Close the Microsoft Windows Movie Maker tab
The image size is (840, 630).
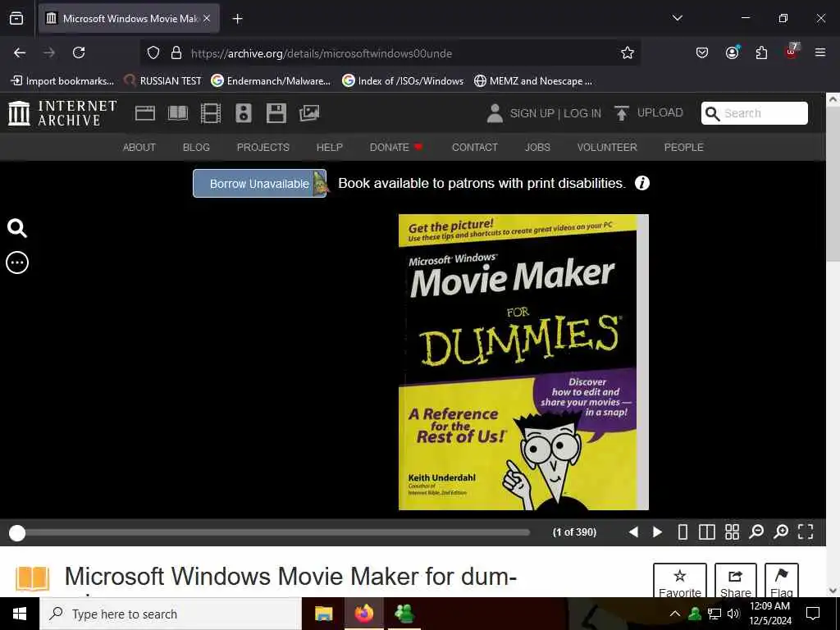pyautogui.click(x=207, y=18)
